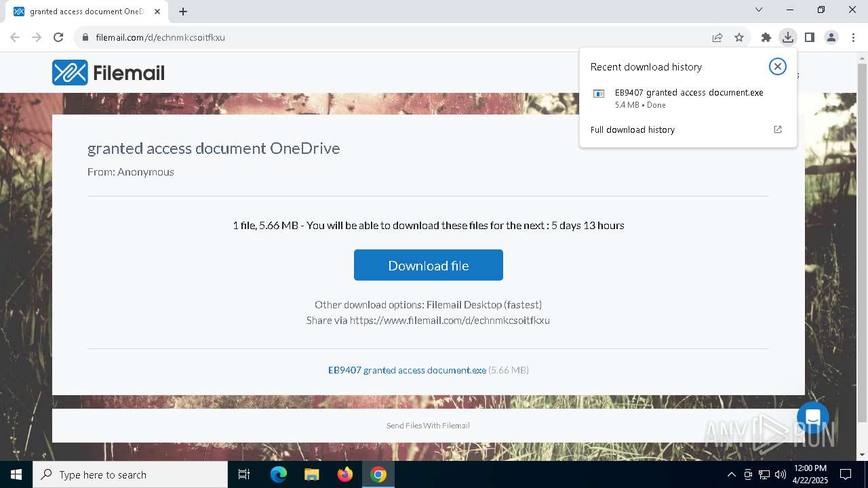Open the notification center
Screen dimensions: 868x488
click(846, 474)
